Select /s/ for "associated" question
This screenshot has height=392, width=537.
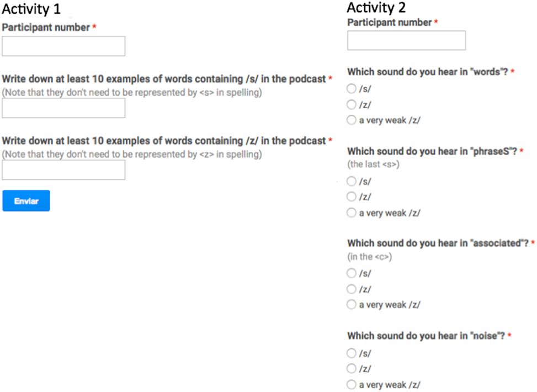(352, 273)
